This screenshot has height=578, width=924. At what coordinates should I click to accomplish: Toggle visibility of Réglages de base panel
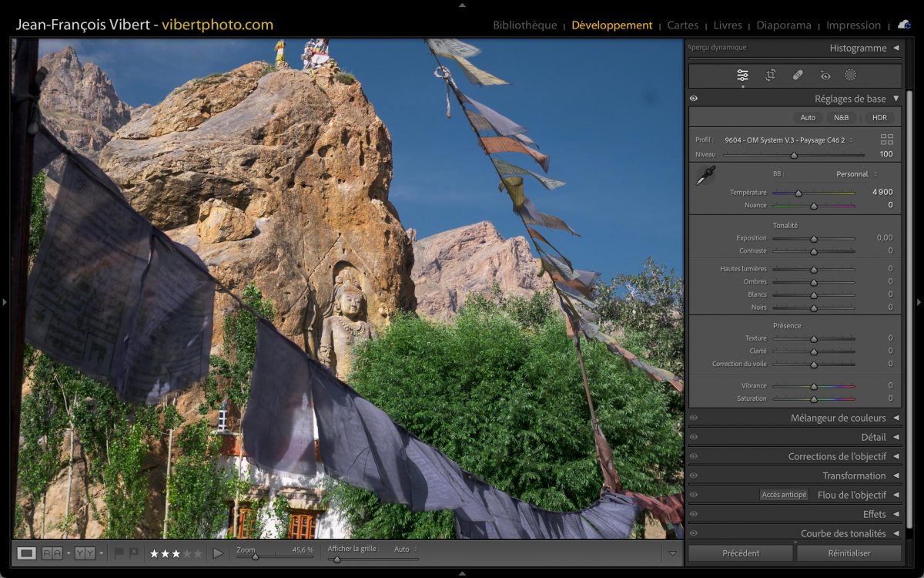coord(694,99)
